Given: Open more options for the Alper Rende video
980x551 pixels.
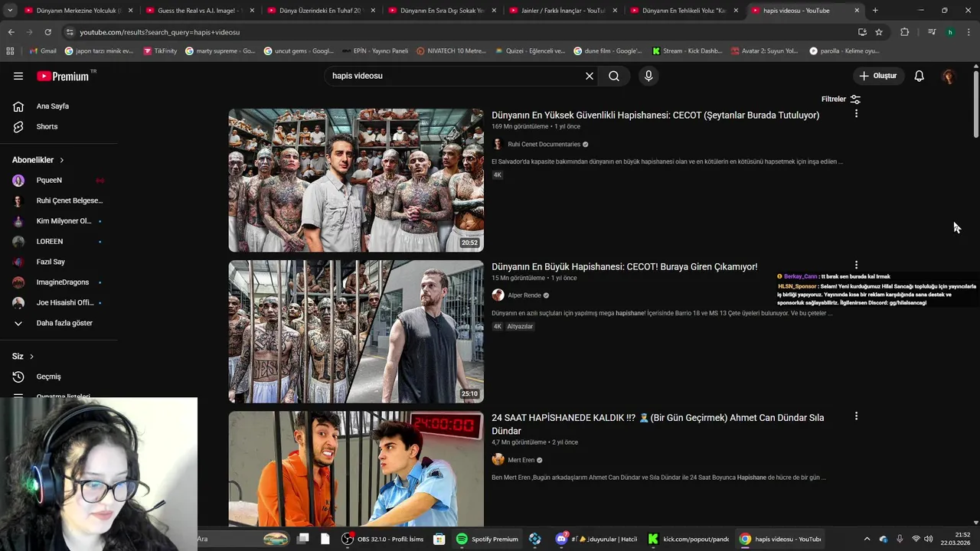Looking at the screenshot, I should (856, 265).
